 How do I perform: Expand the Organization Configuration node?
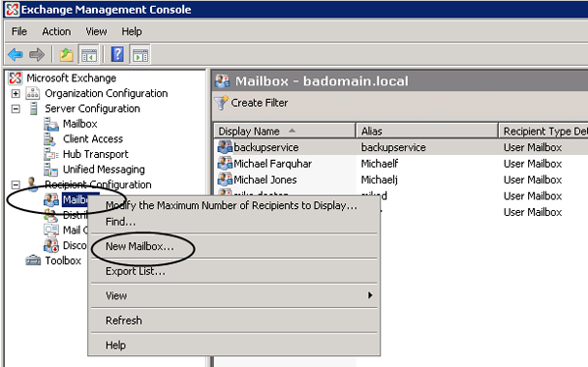16,93
